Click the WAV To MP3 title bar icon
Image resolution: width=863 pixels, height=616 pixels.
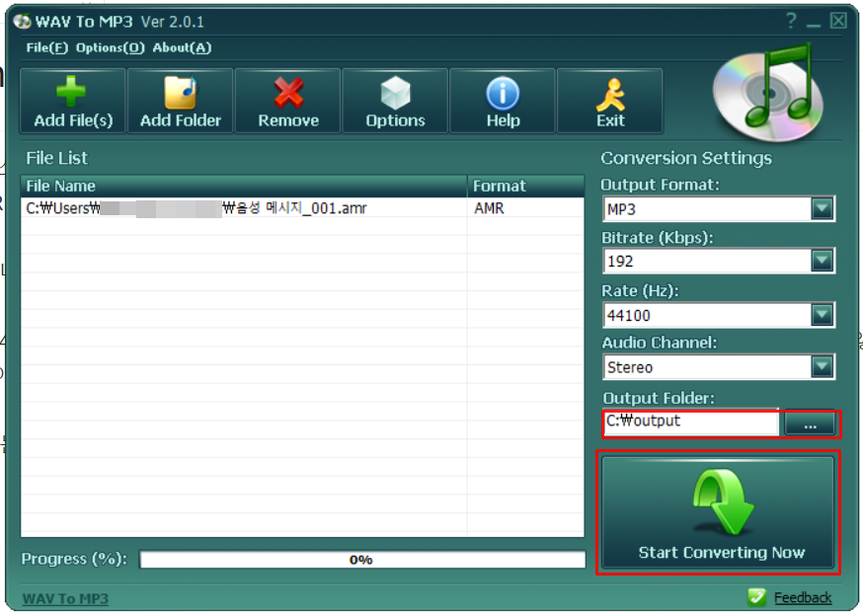pyautogui.click(x=22, y=22)
